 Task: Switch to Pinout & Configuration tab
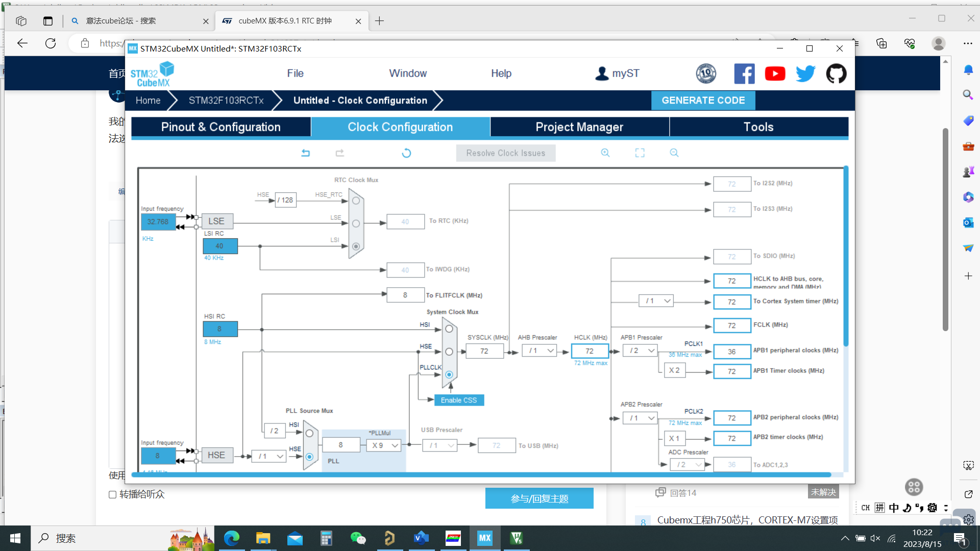pos(221,127)
